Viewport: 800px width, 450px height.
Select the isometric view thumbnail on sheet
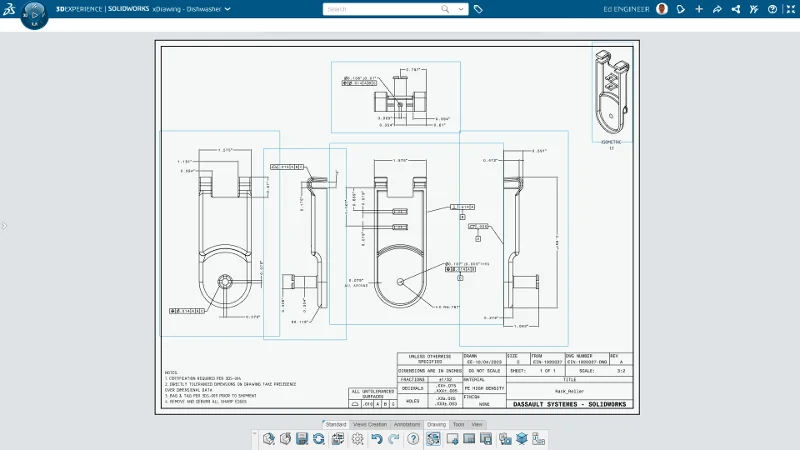(612, 92)
